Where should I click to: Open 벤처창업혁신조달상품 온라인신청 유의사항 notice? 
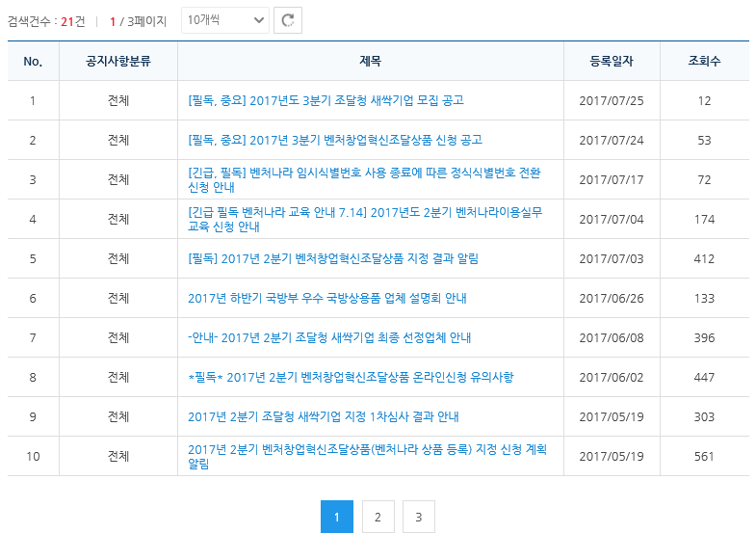point(351,377)
